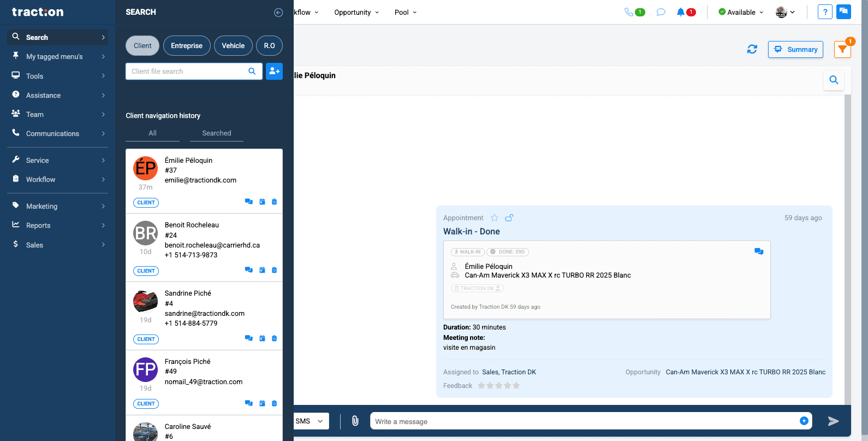Open the orange filter icon
Screen dimensions: 868x441
click(842, 49)
